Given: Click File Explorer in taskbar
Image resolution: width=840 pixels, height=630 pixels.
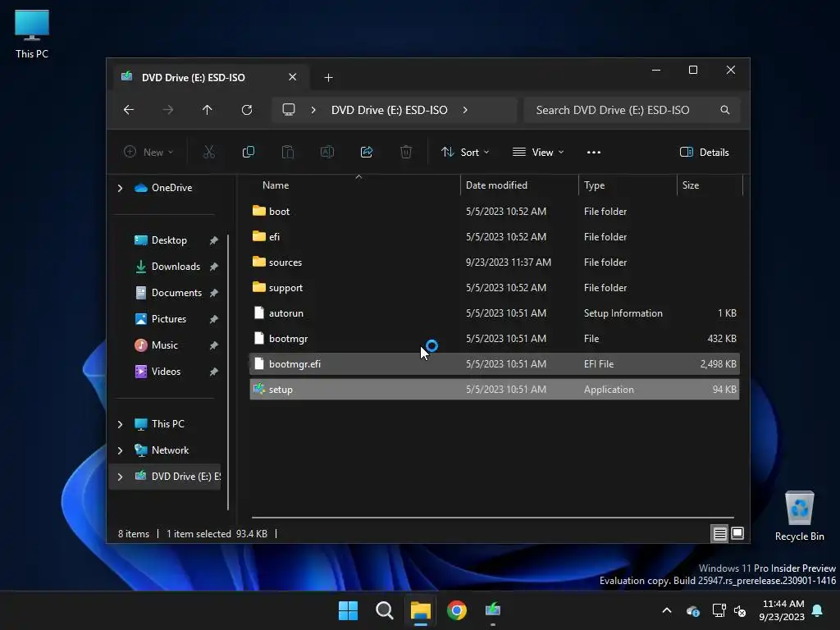Looking at the screenshot, I should click(421, 610).
